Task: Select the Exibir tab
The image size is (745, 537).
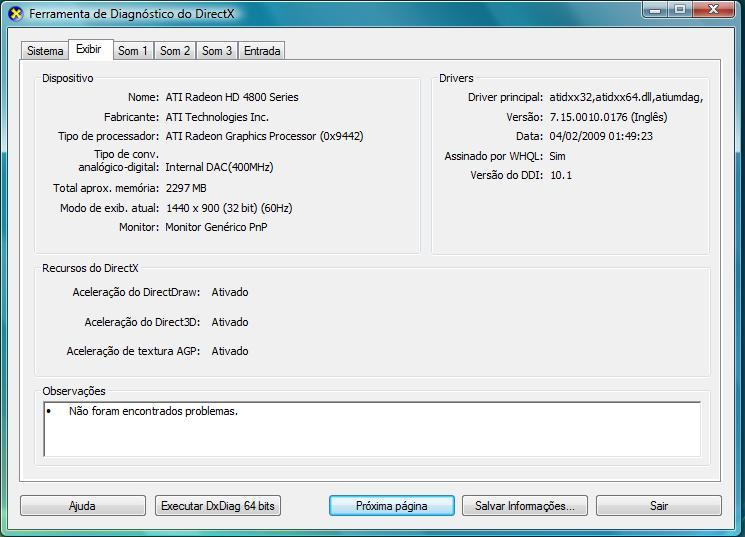Action: [x=89, y=49]
